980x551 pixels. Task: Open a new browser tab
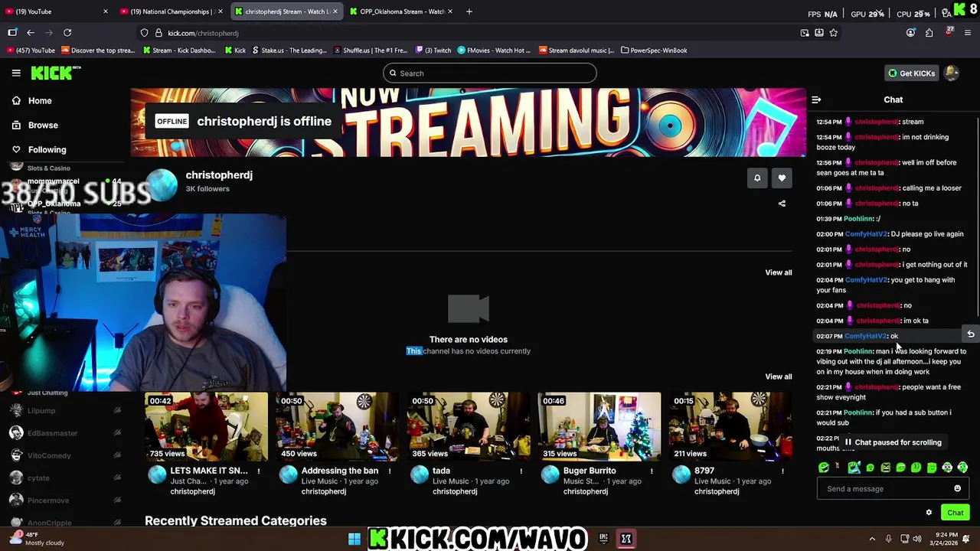pos(469,11)
